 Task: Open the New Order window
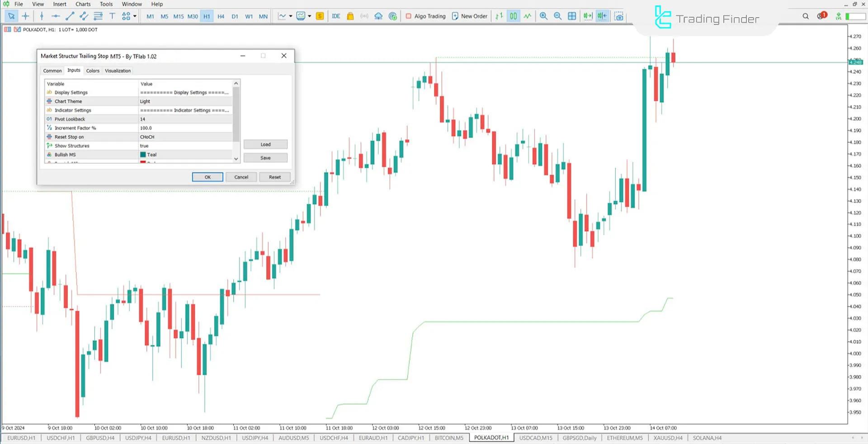(x=470, y=16)
